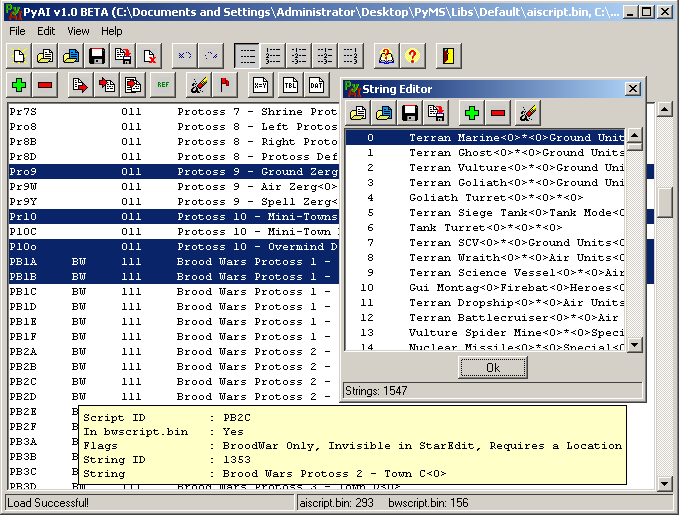Select the PB1A Brood Wars script row
This screenshot has height=515, width=679.
pyautogui.click(x=173, y=262)
